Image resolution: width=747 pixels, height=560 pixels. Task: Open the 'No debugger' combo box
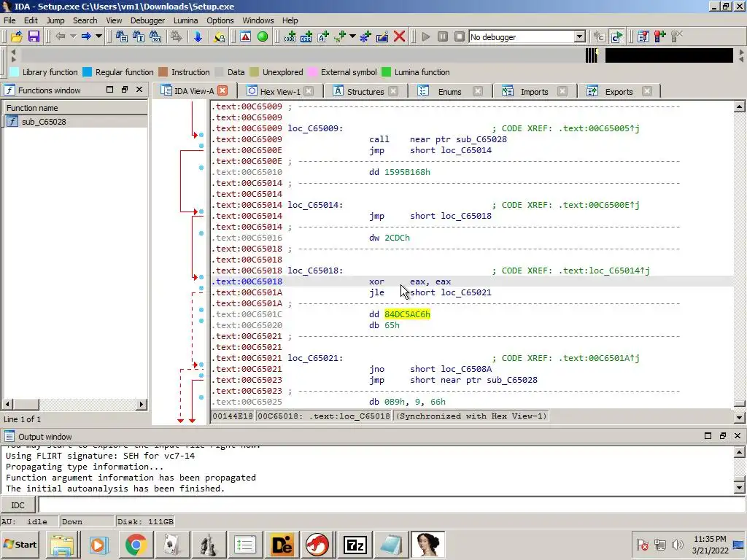[527, 36]
